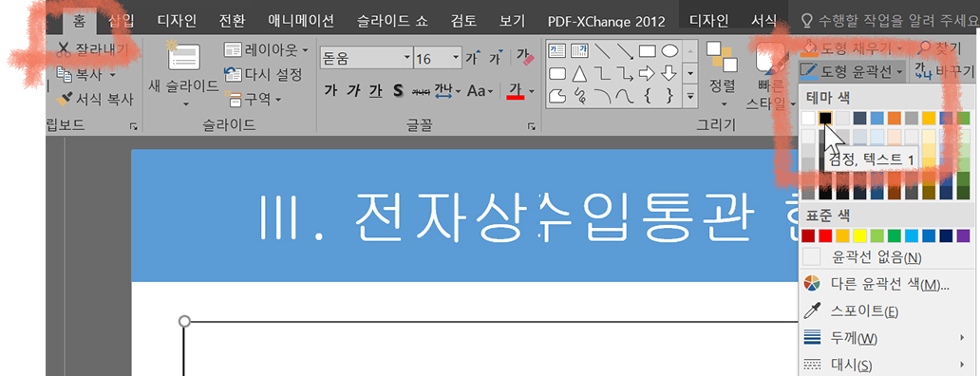Choose Eyedropper (스포이트) option
The width and height of the screenshot is (980, 376).
(x=888, y=311)
